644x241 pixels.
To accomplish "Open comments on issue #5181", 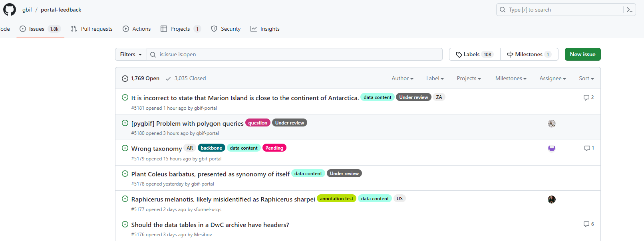I will pyautogui.click(x=588, y=97).
